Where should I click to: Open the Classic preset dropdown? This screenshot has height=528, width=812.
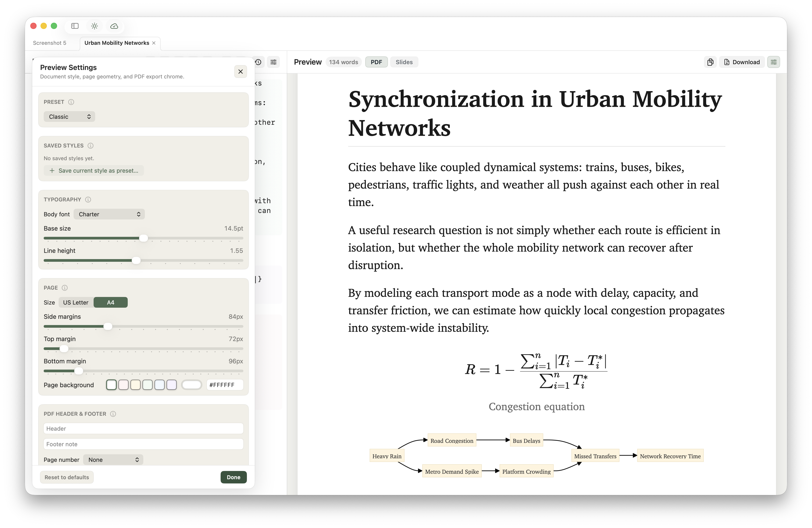69,117
